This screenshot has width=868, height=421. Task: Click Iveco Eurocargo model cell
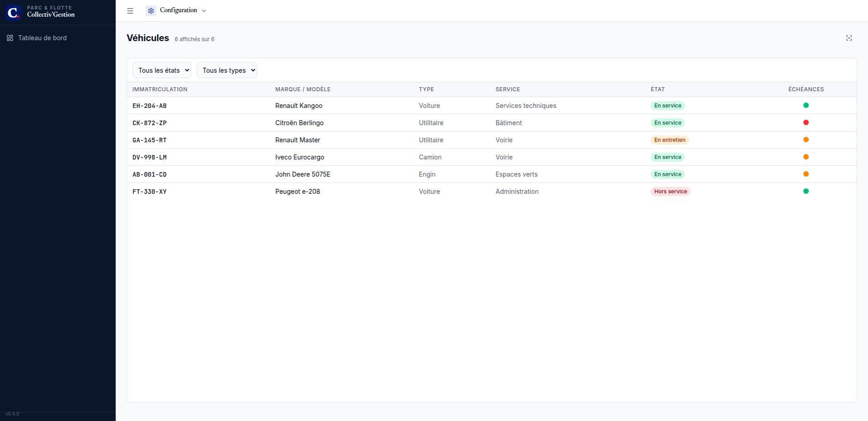coord(300,157)
